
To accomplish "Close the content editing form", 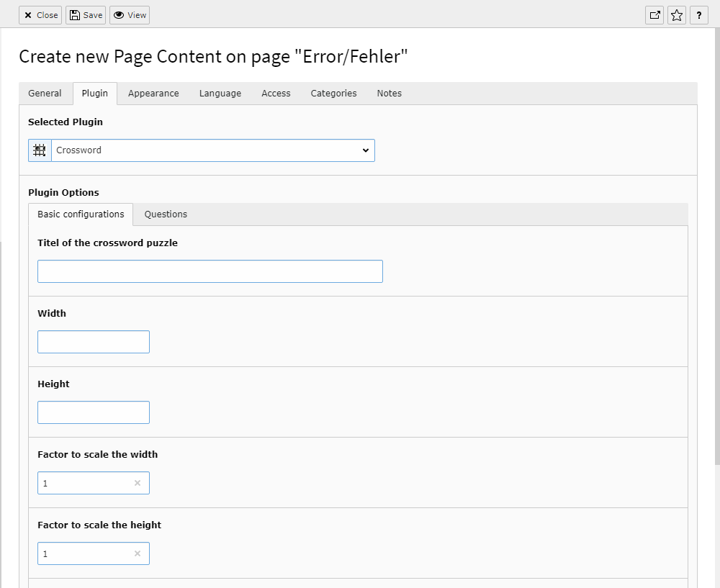I will [40, 15].
